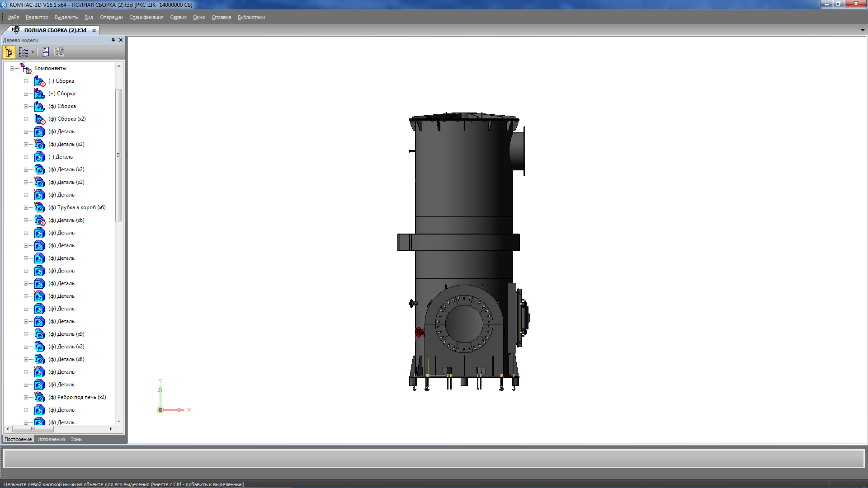Pin the Дерево модели panel
Screen dimensions: 868x488
[113, 40]
